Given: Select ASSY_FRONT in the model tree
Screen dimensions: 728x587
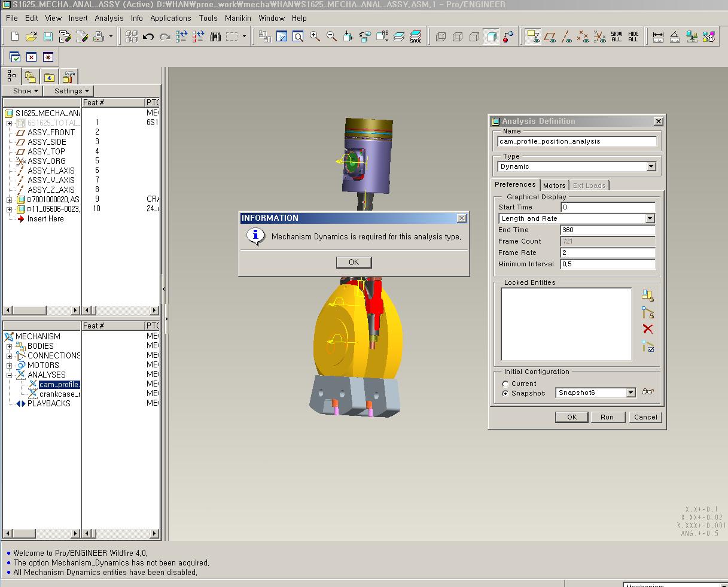Looking at the screenshot, I should pos(51,132).
